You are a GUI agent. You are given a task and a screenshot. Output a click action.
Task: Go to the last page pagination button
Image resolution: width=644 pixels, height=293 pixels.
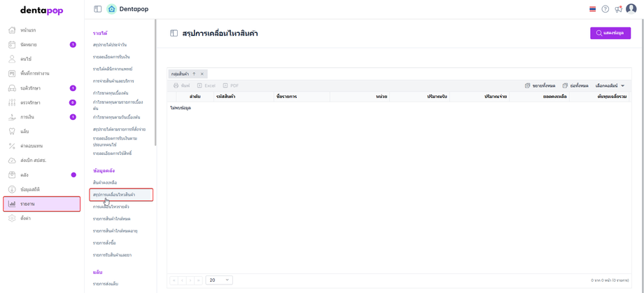pyautogui.click(x=198, y=280)
